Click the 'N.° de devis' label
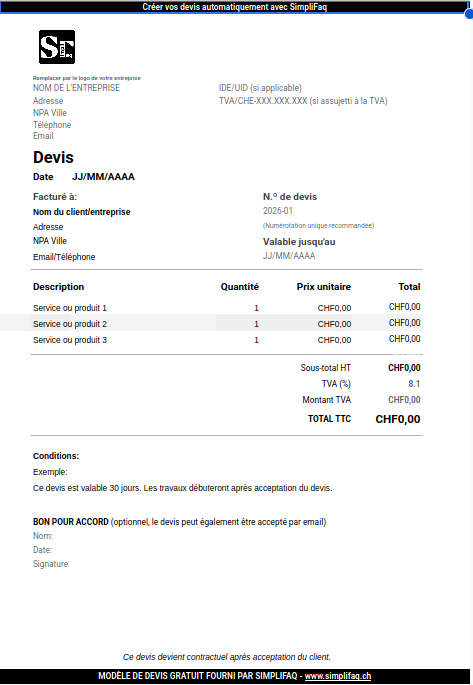This screenshot has height=685, width=473. (x=290, y=197)
